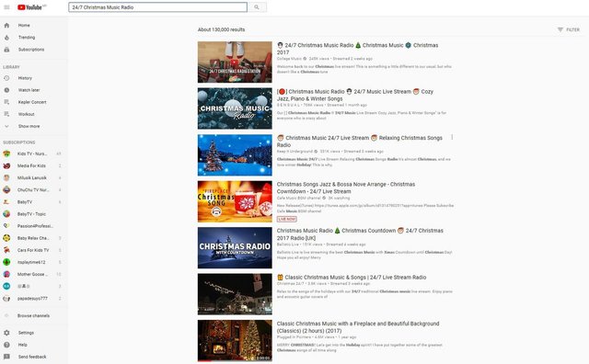Click the Send feedback icon

tap(6, 357)
